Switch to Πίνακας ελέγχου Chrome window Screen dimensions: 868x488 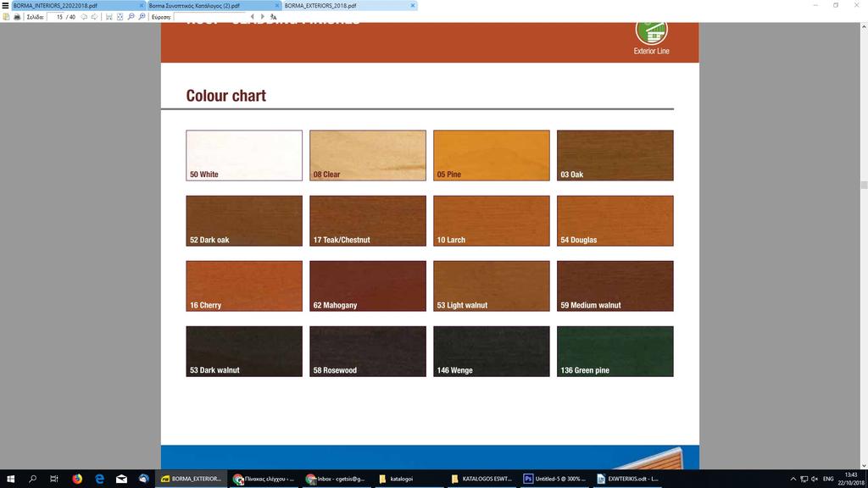point(264,480)
